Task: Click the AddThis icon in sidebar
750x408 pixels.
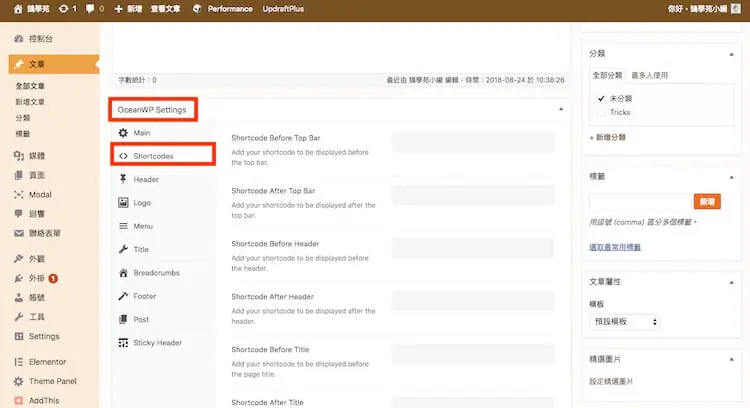Action: pyautogui.click(x=19, y=400)
